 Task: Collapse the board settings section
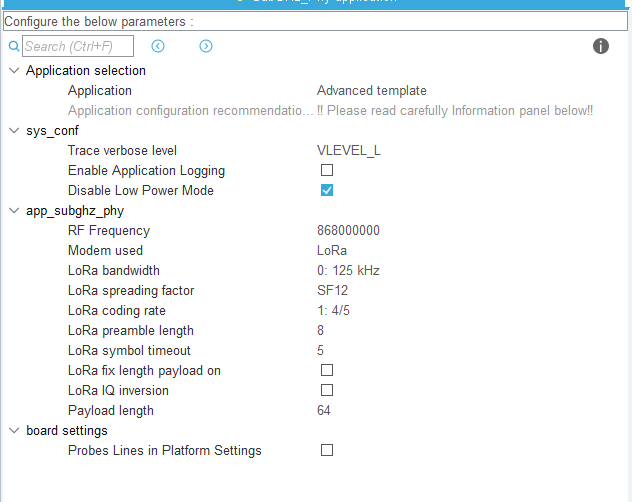[x=13, y=430]
